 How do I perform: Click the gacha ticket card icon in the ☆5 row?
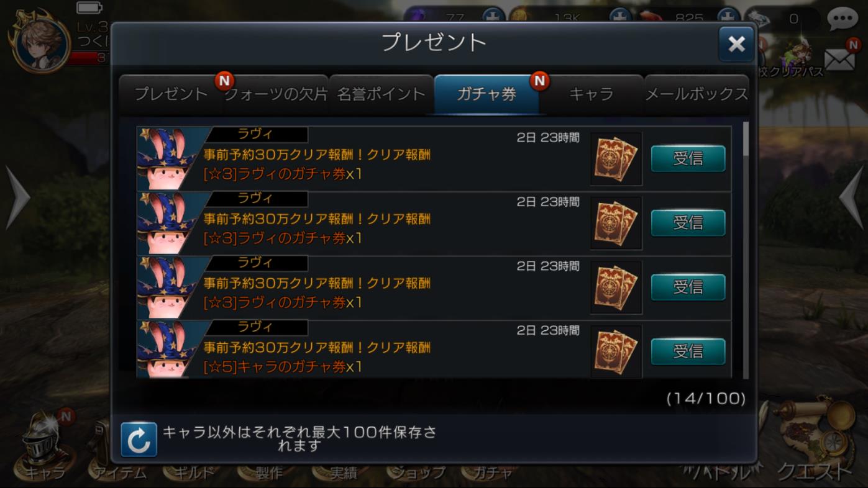pyautogui.click(x=616, y=351)
